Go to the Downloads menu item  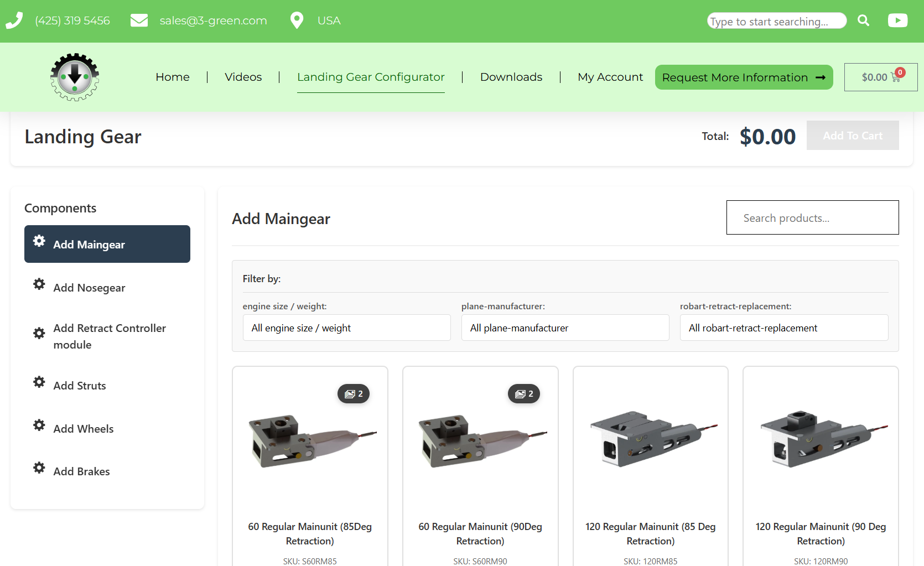click(x=511, y=77)
